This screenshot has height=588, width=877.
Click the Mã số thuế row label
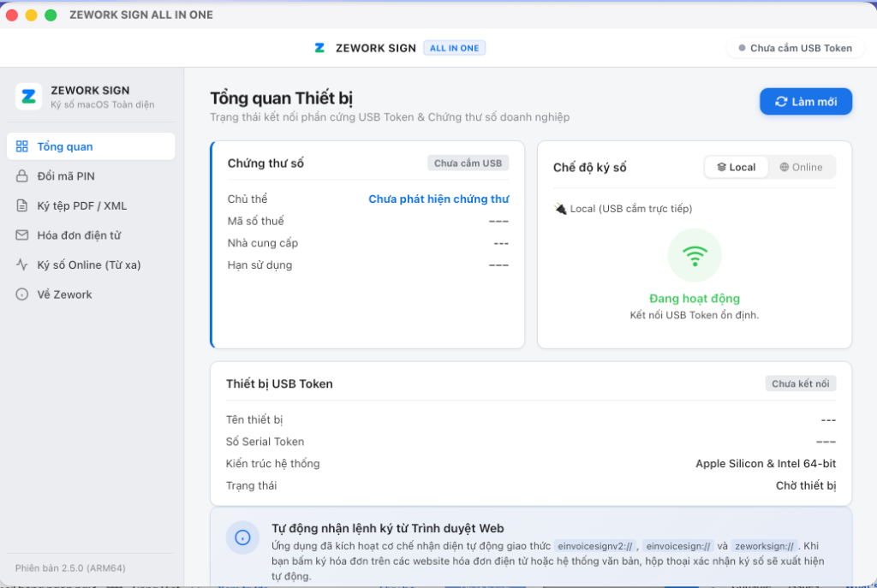255,221
